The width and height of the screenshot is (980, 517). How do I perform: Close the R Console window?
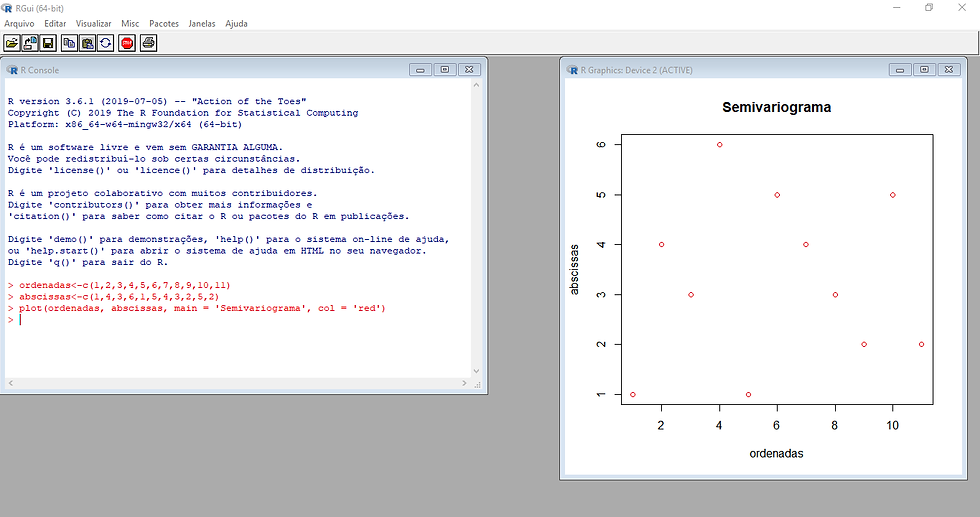point(469,69)
